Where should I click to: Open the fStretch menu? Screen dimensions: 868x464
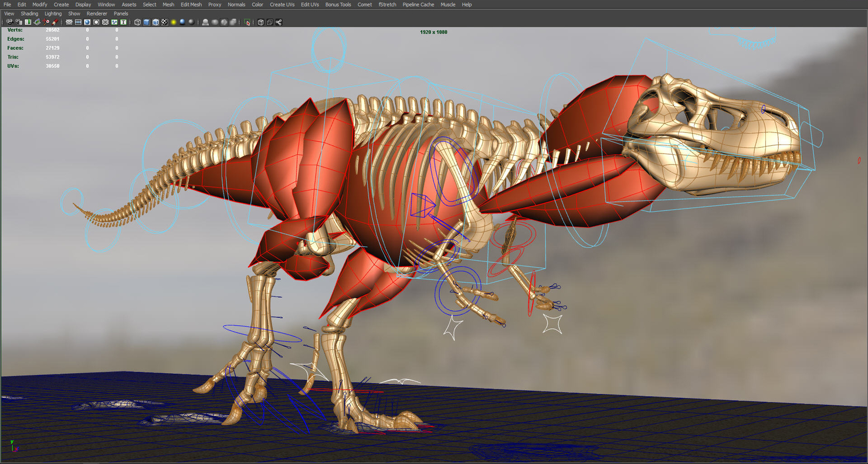387,5
